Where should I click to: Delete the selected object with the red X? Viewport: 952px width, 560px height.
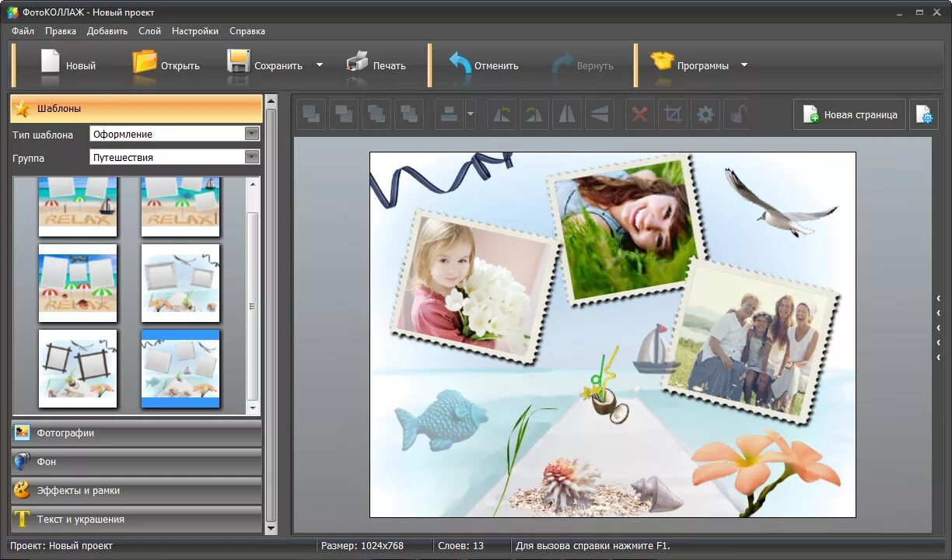point(640,114)
